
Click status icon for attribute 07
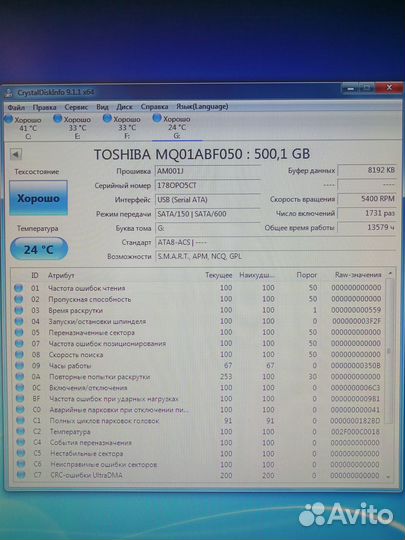[x=19, y=343]
